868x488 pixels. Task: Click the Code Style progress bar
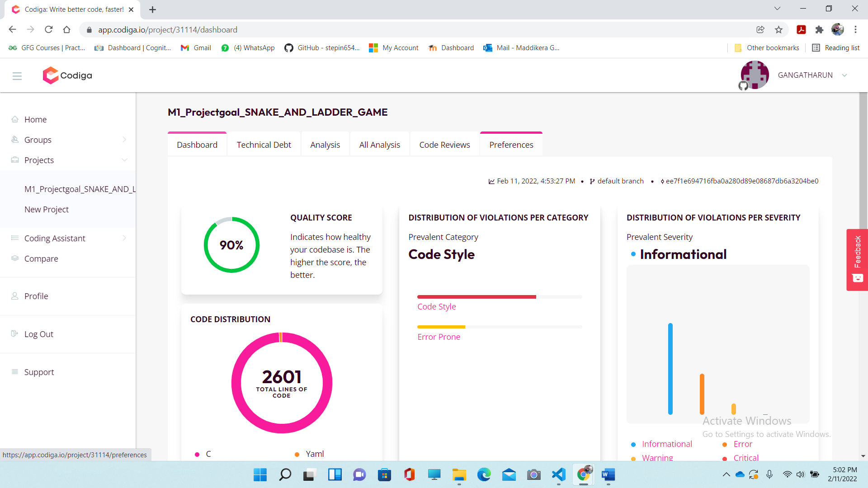(500, 297)
